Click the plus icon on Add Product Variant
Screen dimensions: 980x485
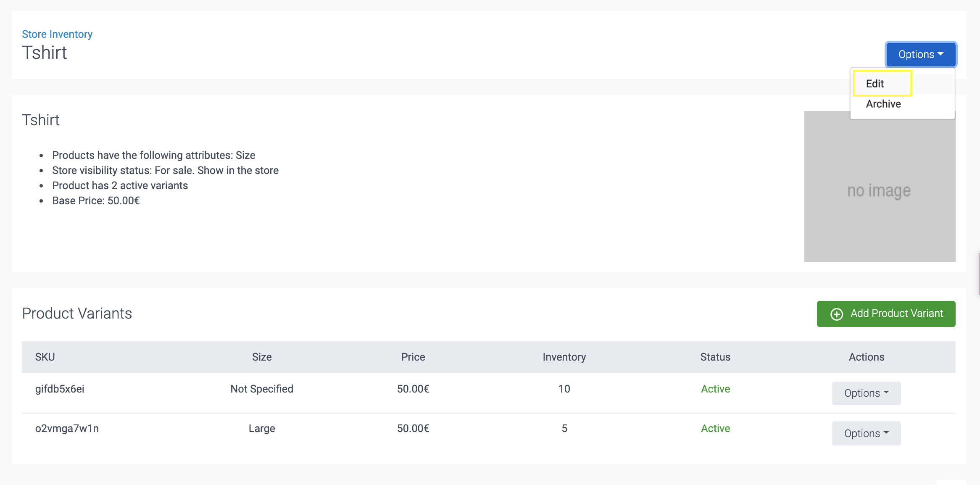tap(836, 314)
